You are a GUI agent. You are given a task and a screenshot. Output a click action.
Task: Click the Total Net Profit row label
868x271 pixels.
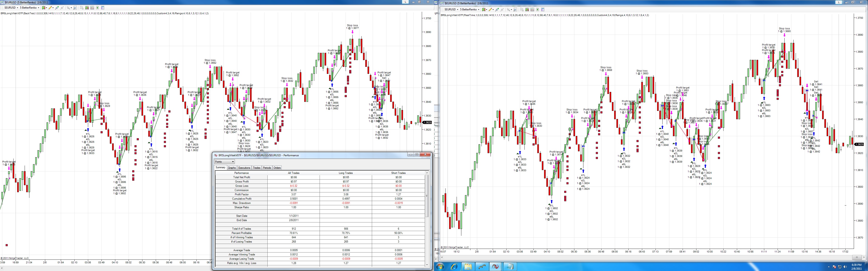(242, 178)
